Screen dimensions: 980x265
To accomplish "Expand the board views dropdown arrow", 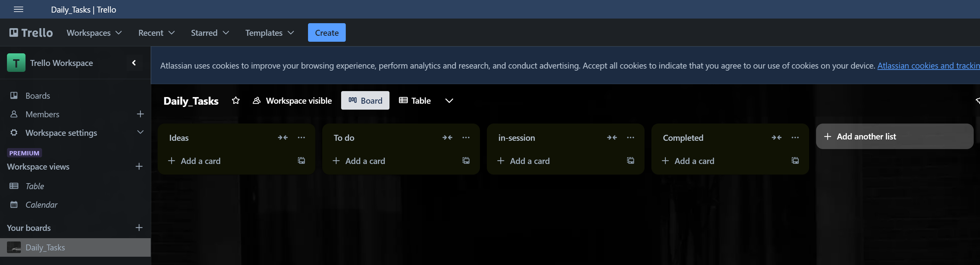I will coord(449,100).
